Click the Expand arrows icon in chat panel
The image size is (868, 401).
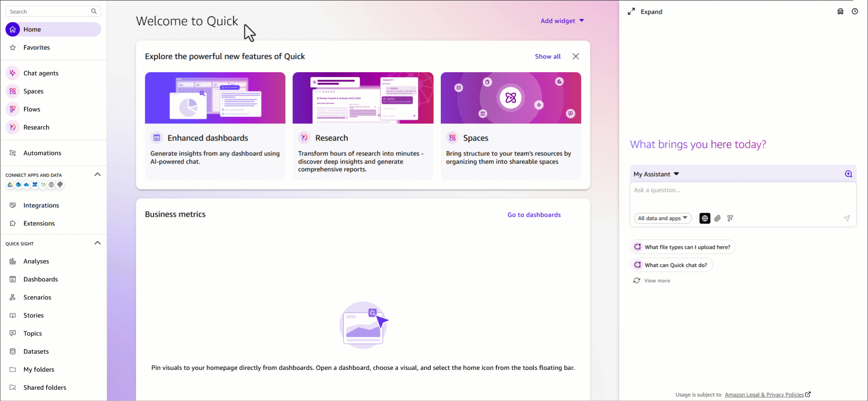tap(632, 12)
